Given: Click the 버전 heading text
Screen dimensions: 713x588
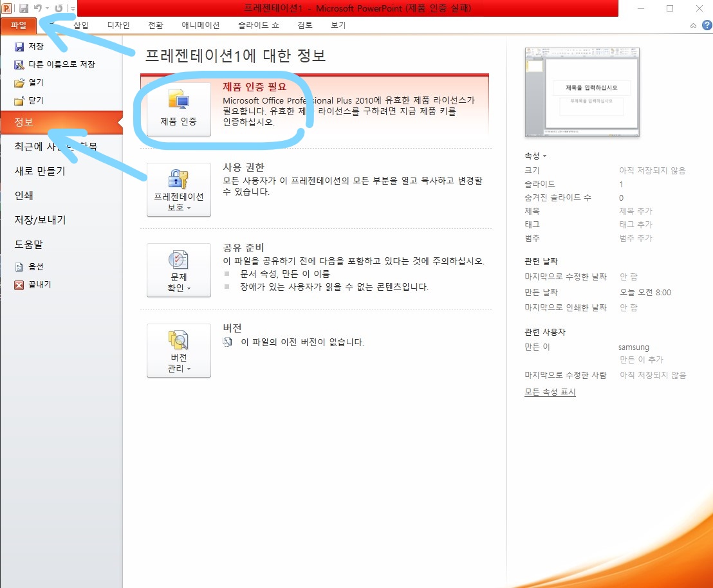Looking at the screenshot, I should point(232,328).
